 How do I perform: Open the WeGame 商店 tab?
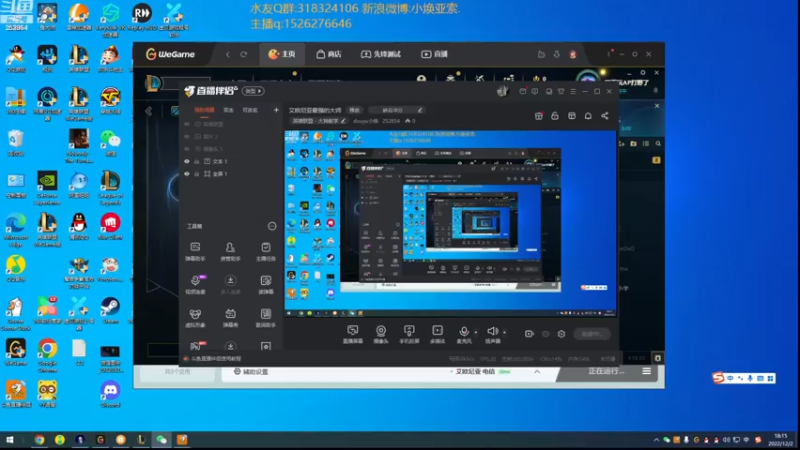pos(329,54)
